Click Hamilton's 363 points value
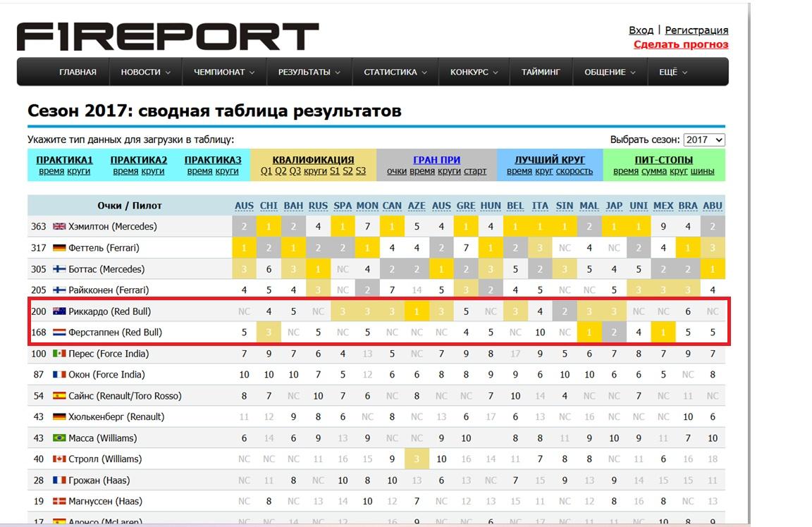The image size is (812, 527). (38, 226)
